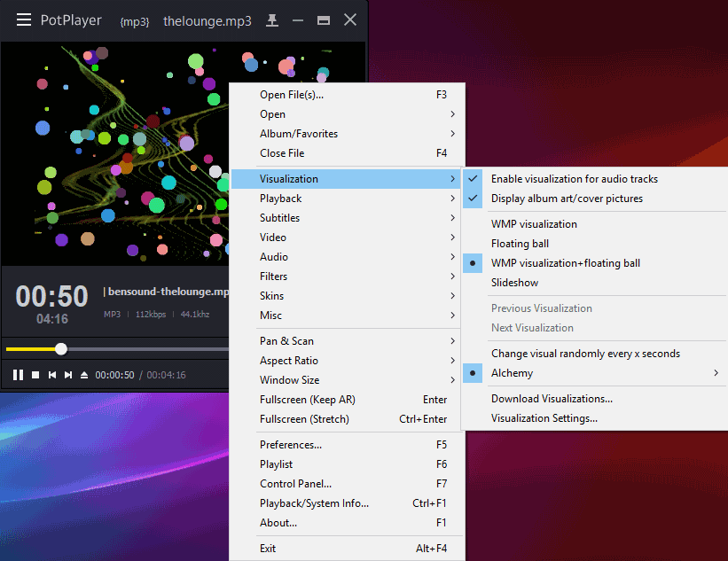
Task: Choose Fullscreen (Stretch)
Action: tap(346, 419)
